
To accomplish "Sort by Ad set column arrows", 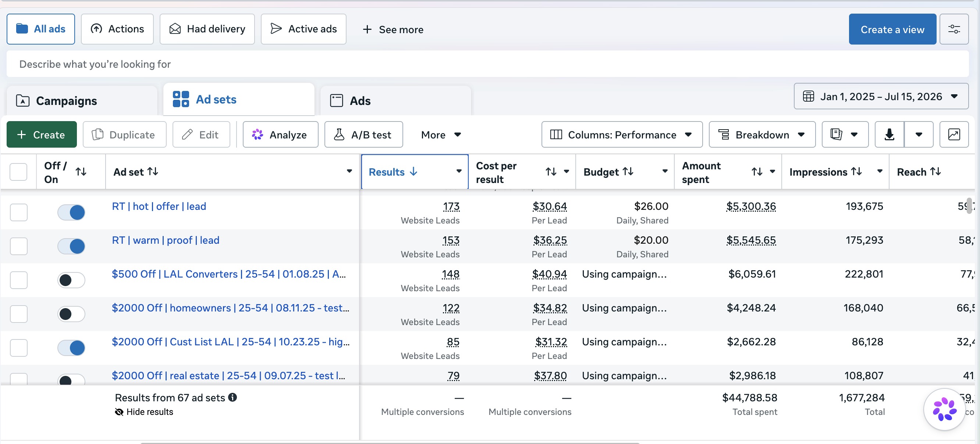I will (153, 171).
